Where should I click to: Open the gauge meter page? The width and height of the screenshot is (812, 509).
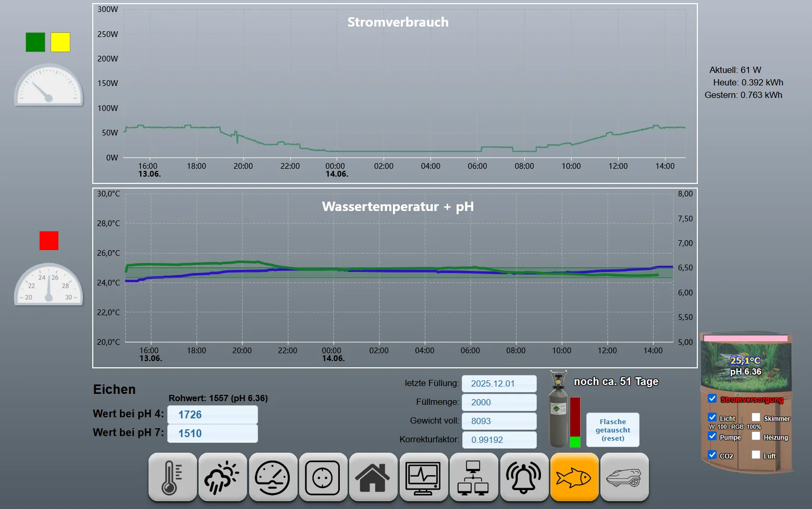(273, 477)
